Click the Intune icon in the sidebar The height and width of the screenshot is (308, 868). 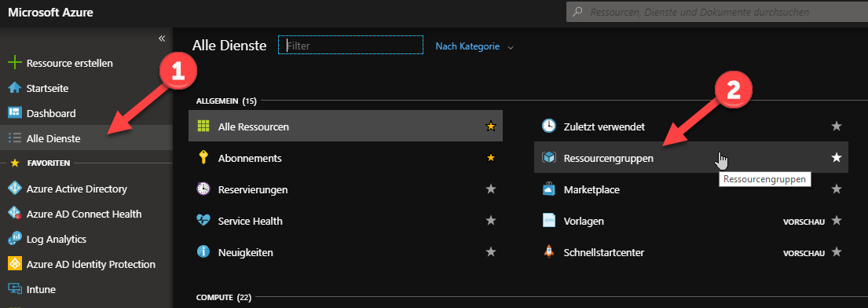point(14,289)
